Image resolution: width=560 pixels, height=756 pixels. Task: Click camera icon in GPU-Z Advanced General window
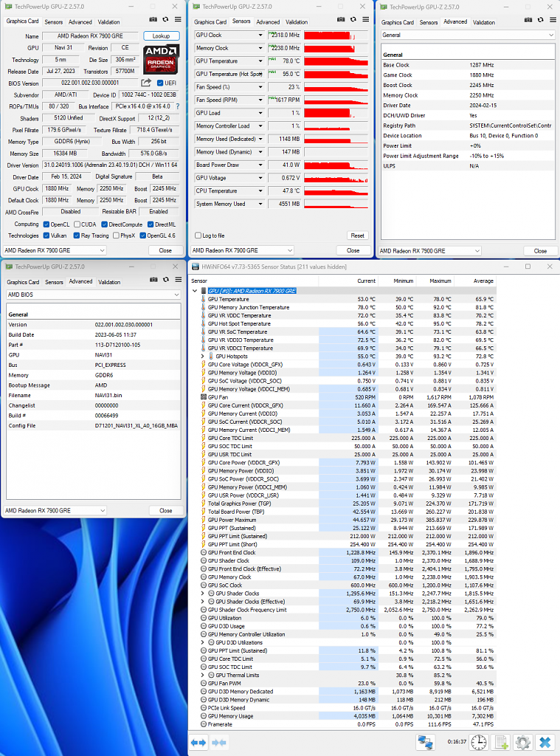[528, 20]
